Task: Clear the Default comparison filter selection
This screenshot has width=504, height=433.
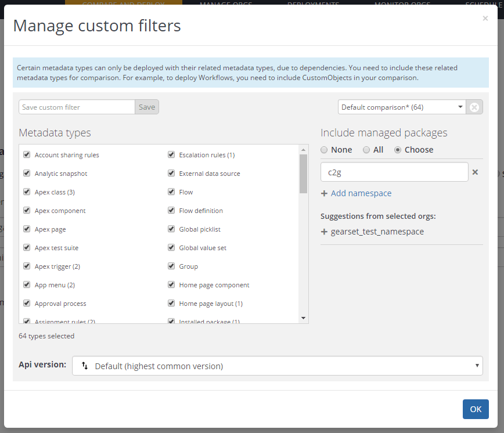Action: coord(474,107)
